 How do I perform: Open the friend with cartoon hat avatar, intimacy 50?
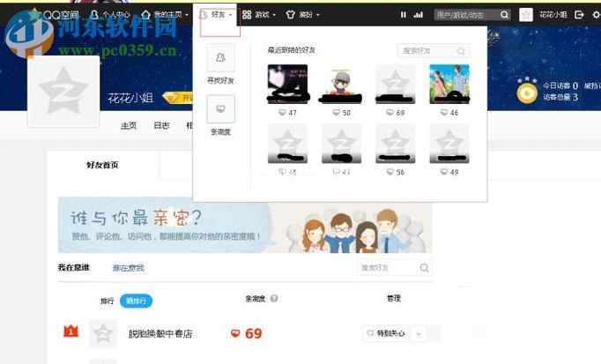point(342,85)
